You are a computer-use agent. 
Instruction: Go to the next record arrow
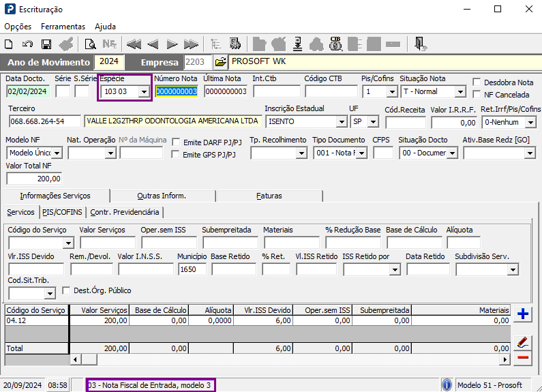tap(172, 44)
